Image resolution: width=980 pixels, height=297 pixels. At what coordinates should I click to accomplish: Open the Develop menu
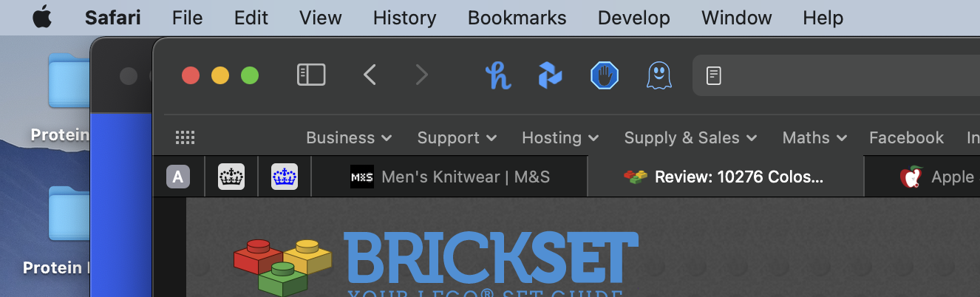click(x=633, y=18)
